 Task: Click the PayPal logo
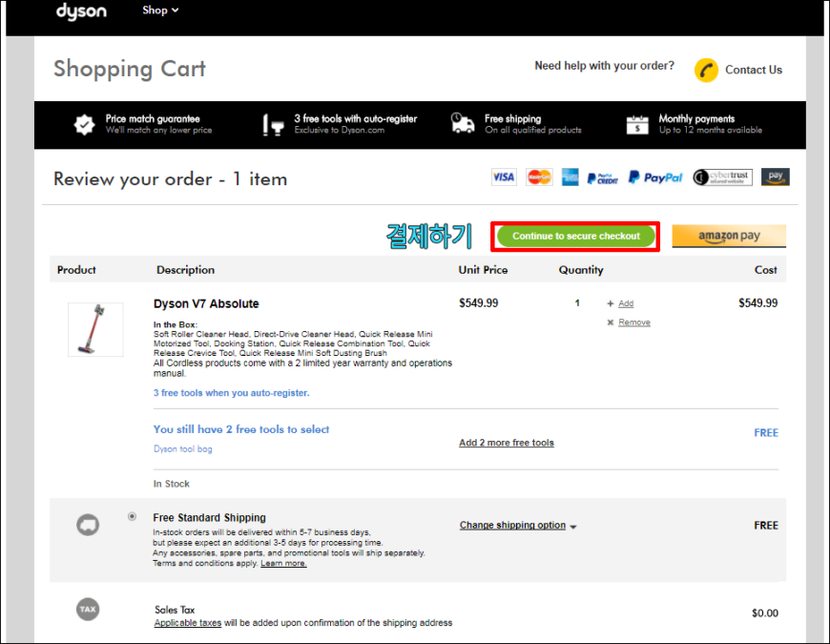[x=655, y=177]
